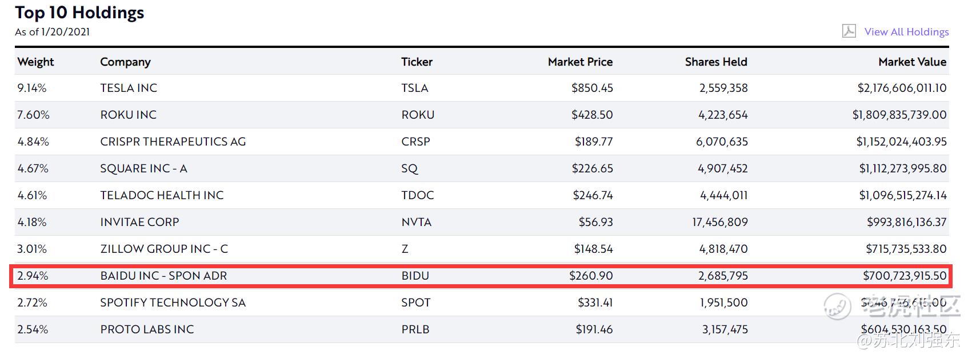Select ZILLOW GROUP INC - C name
Image resolution: width=980 pixels, height=363 pixels.
[x=164, y=249]
